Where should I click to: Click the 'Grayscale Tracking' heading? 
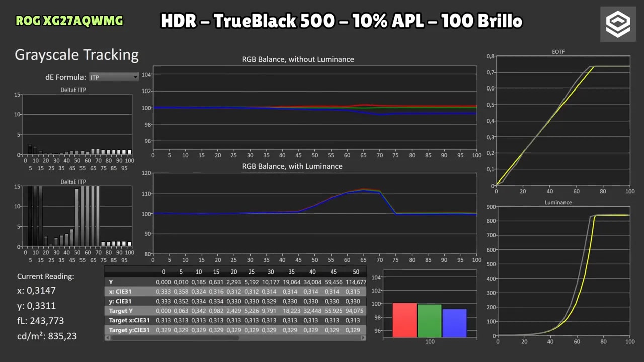[77, 54]
